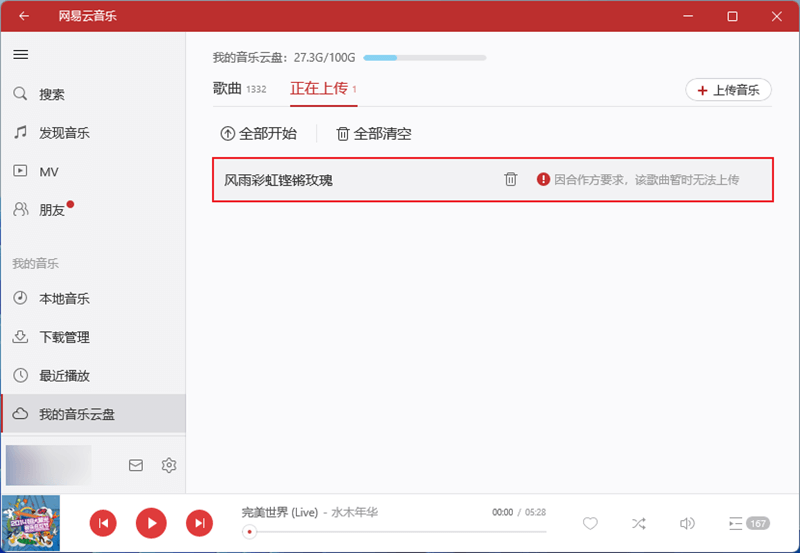Viewport: 800px width, 553px height.
Task: Select the 正在上传 tab
Action: [323, 89]
